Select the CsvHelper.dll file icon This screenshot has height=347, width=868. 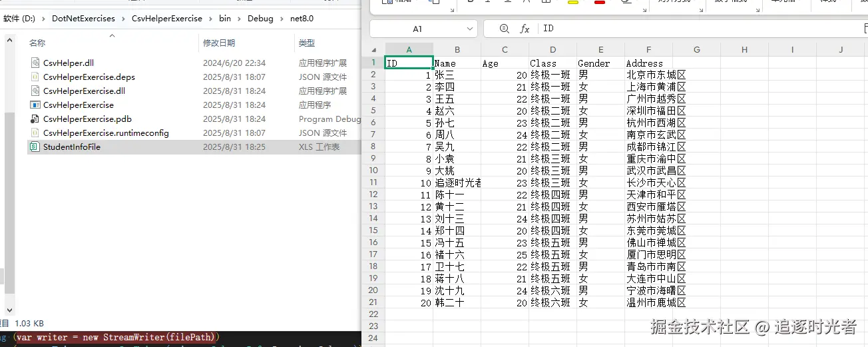(x=35, y=63)
